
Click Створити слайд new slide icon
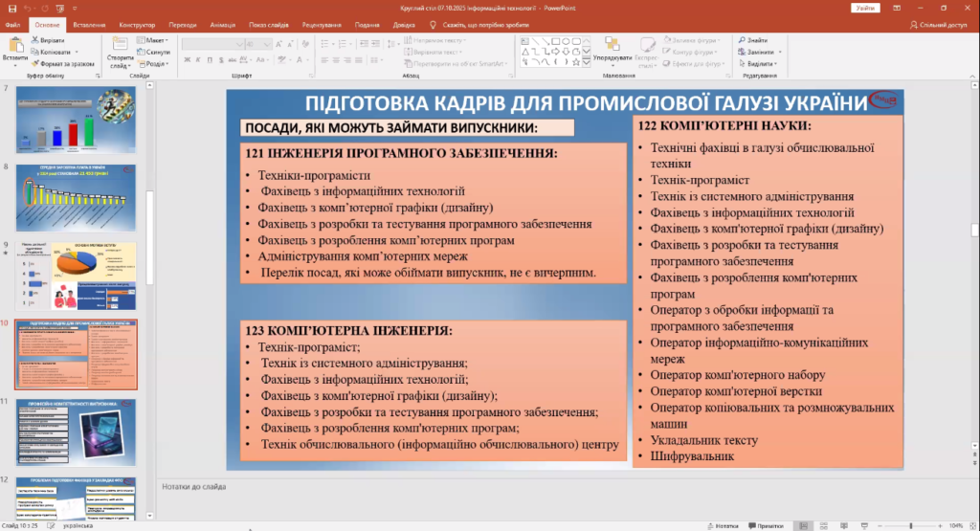pyautogui.click(x=122, y=45)
